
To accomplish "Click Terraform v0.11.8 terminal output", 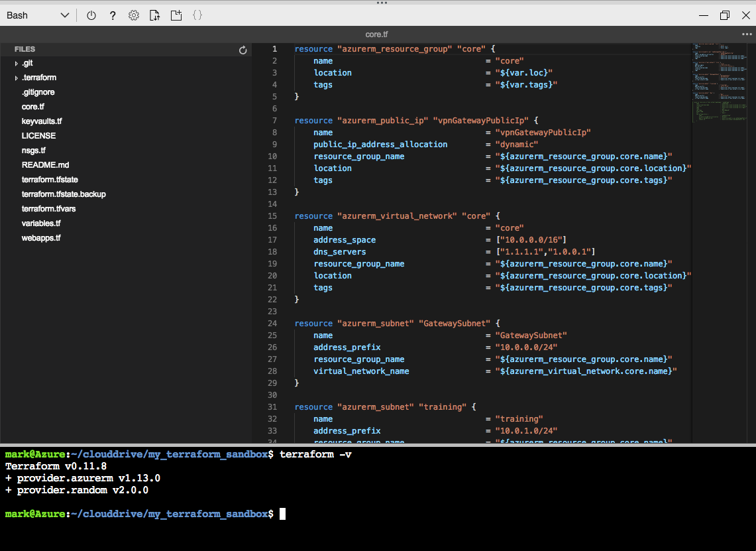I will coord(56,467).
